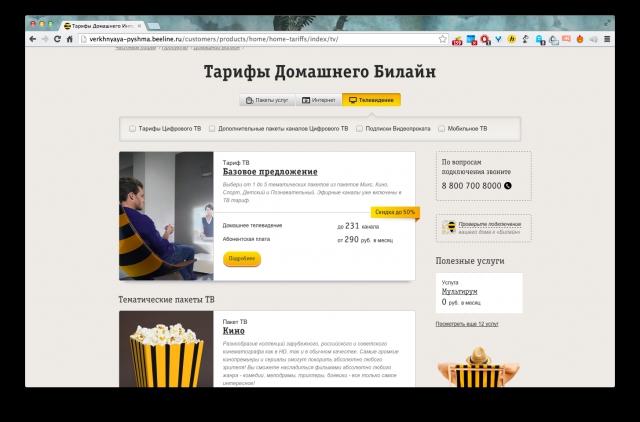Open the light blue ghost extension icon
The width and height of the screenshot is (640, 422).
(540, 40)
